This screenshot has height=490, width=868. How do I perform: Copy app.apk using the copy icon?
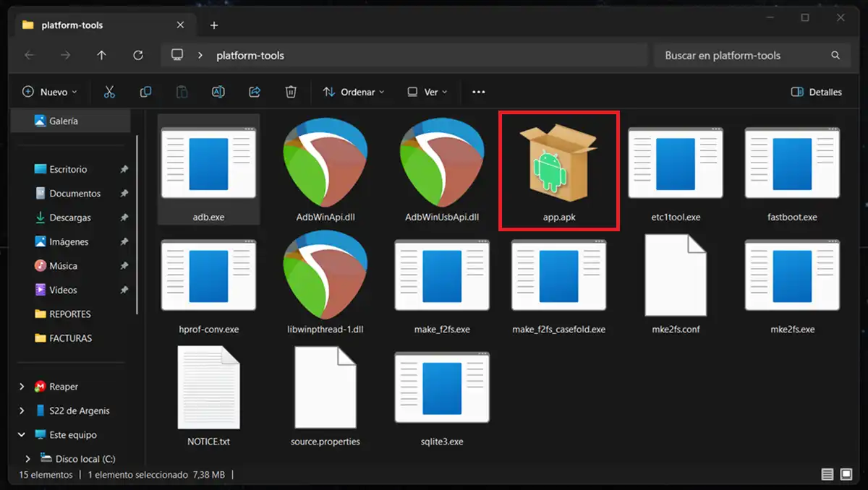(145, 92)
